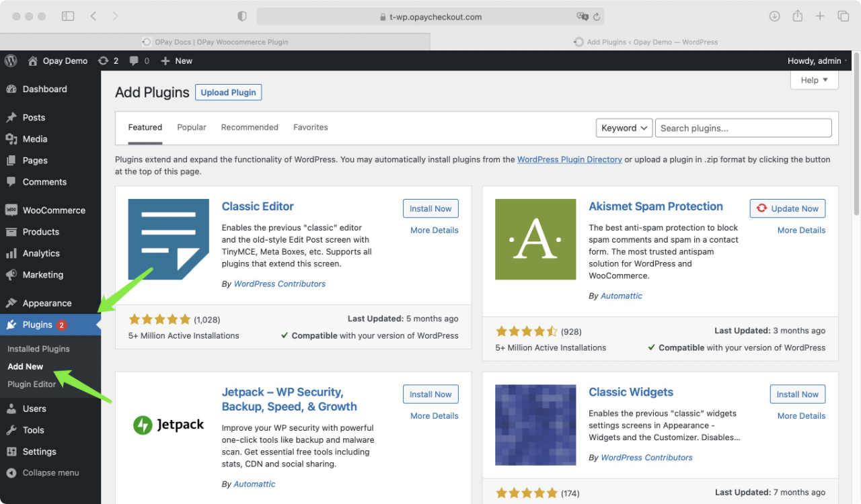The image size is (861, 504).
Task: Open the Automattic author link under Akismet
Action: tap(622, 296)
